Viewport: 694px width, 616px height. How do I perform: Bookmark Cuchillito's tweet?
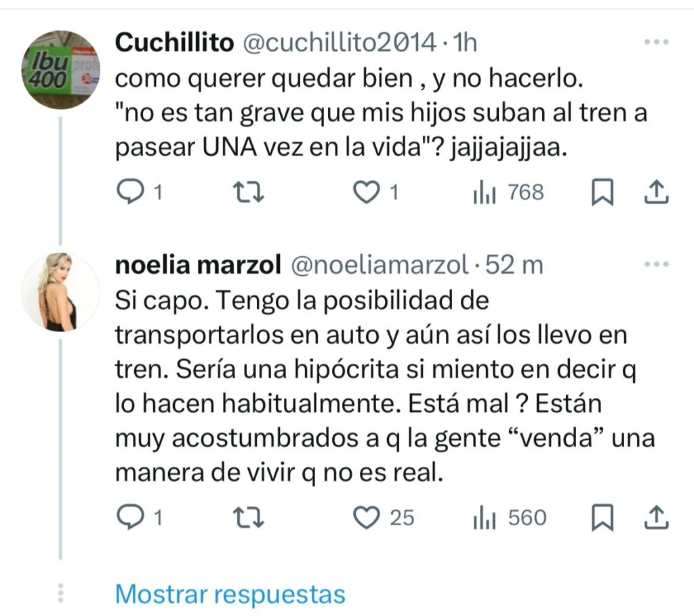click(x=602, y=194)
